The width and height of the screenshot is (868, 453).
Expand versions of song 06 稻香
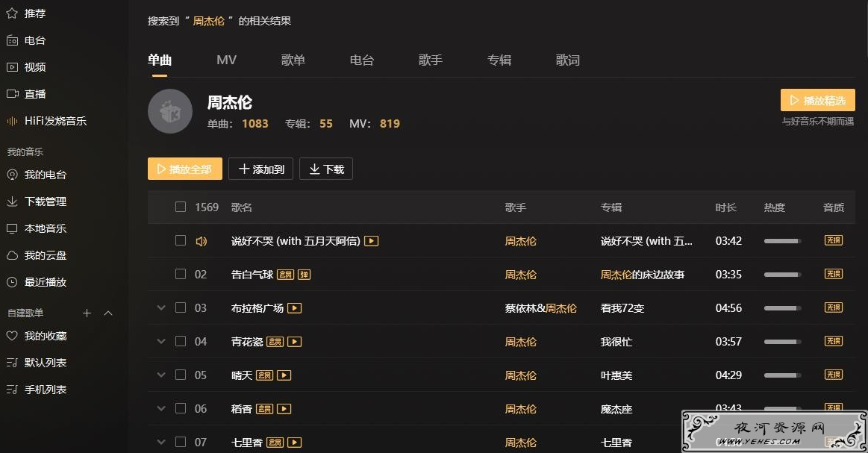(161, 409)
